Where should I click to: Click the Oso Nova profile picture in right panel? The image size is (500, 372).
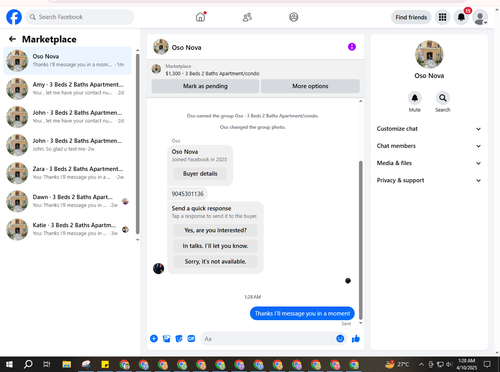[429, 54]
